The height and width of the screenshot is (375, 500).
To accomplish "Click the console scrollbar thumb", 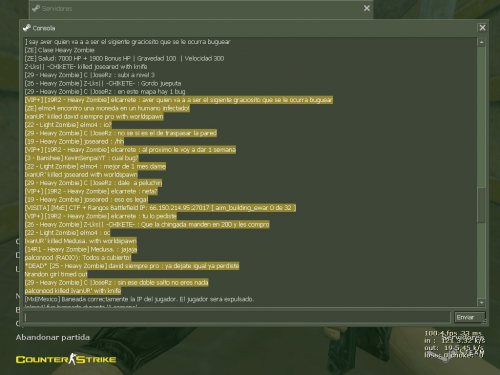I will point(481,205).
